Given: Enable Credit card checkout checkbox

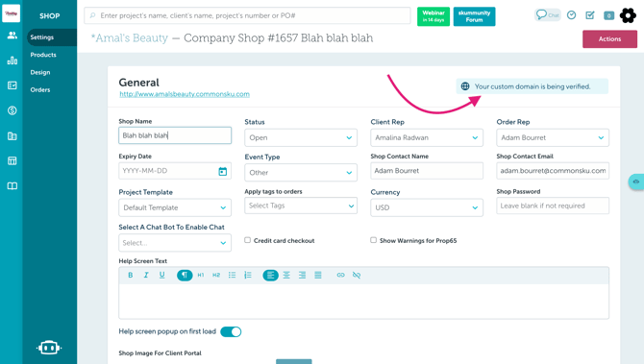Looking at the screenshot, I should (x=247, y=240).
